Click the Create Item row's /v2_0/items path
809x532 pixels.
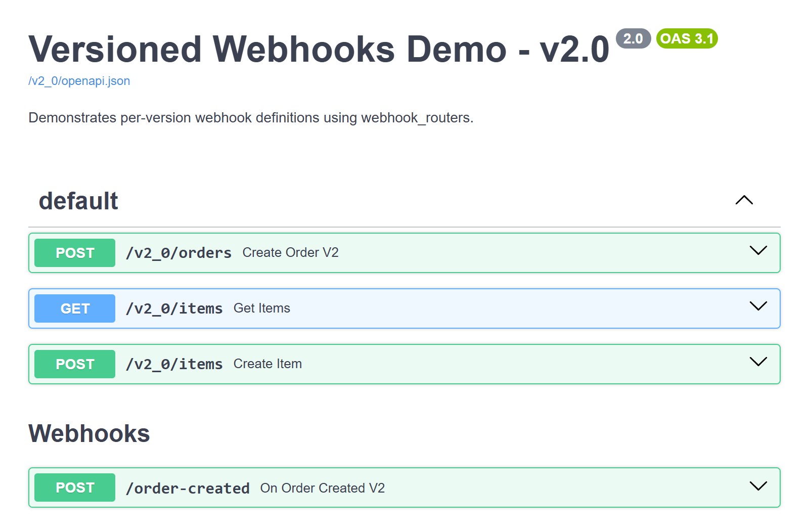pyautogui.click(x=174, y=364)
